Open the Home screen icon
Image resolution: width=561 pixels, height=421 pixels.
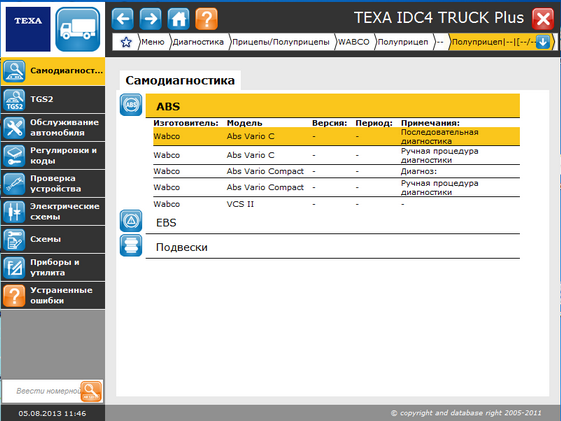179,19
